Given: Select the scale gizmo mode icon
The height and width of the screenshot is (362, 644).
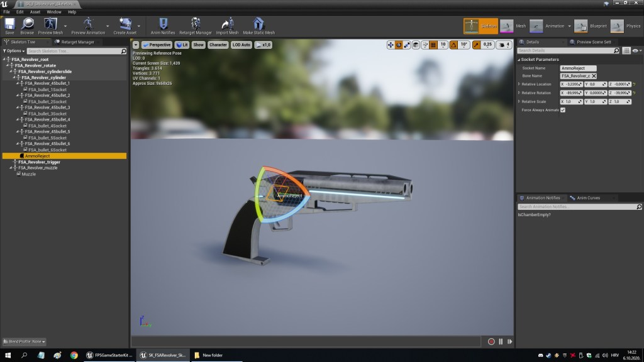Looking at the screenshot, I should tap(407, 45).
